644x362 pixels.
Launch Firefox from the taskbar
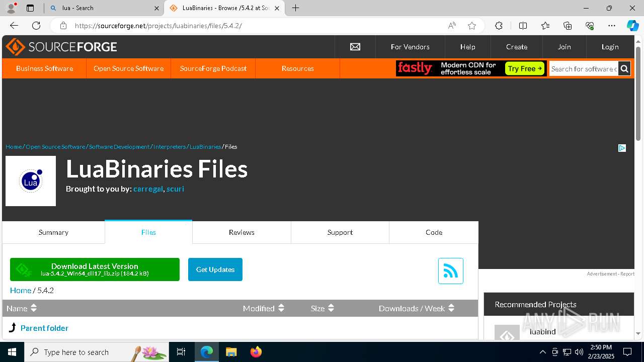pos(256,352)
